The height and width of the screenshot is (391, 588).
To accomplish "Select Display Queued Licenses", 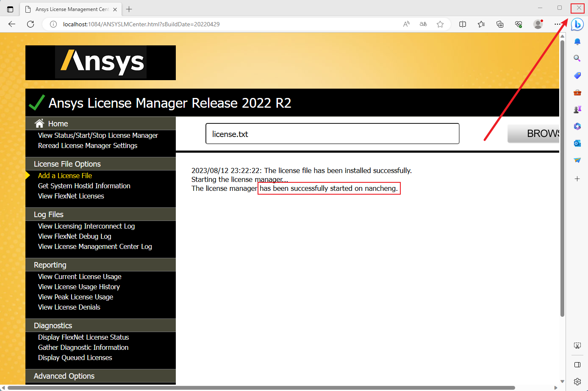I will tap(75, 357).
